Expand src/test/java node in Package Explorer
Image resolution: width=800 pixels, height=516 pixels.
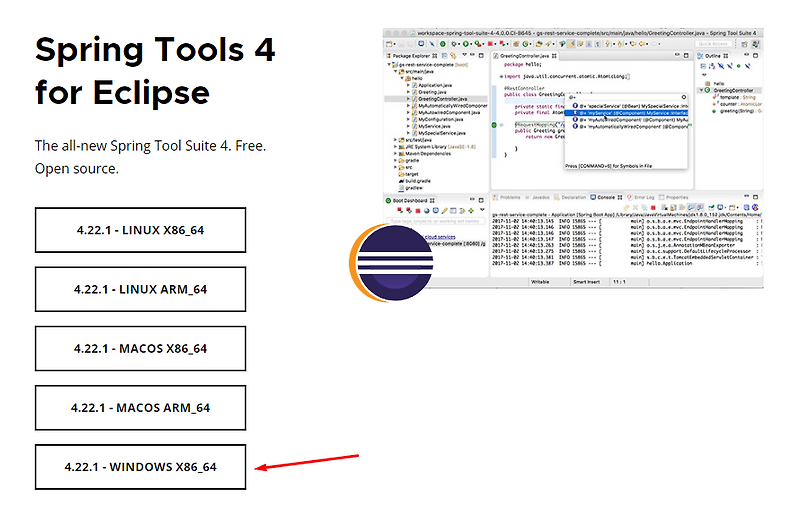pos(395,140)
